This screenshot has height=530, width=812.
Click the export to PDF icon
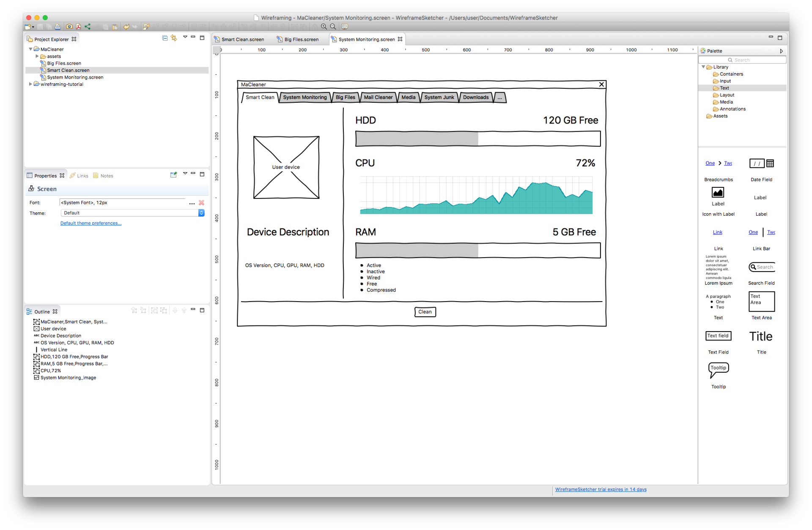coord(78,27)
